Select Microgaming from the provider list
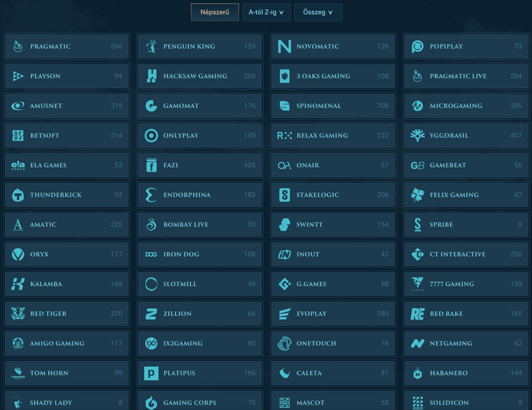Viewport: 532px width, 410px height. 466,106
